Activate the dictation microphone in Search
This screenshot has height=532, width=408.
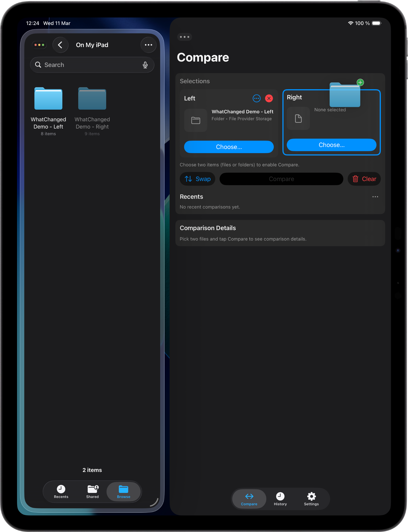(x=145, y=65)
